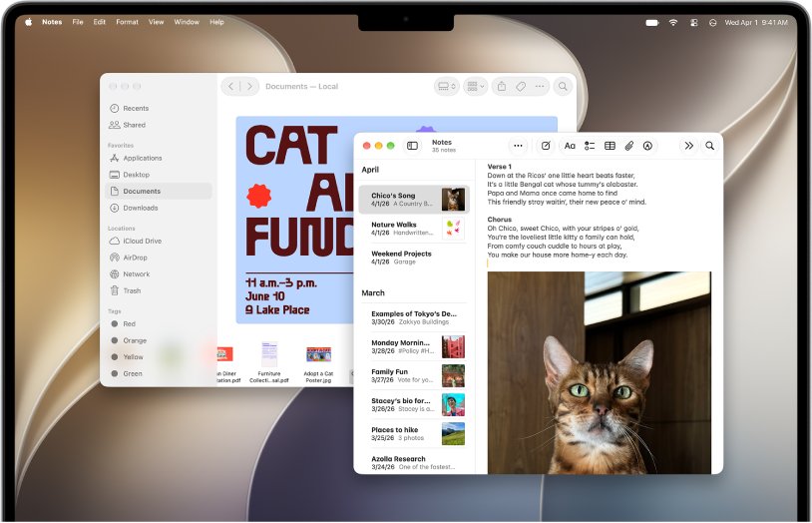Open the Apple menu
Viewport: 812px width, 523px height.
click(29, 22)
